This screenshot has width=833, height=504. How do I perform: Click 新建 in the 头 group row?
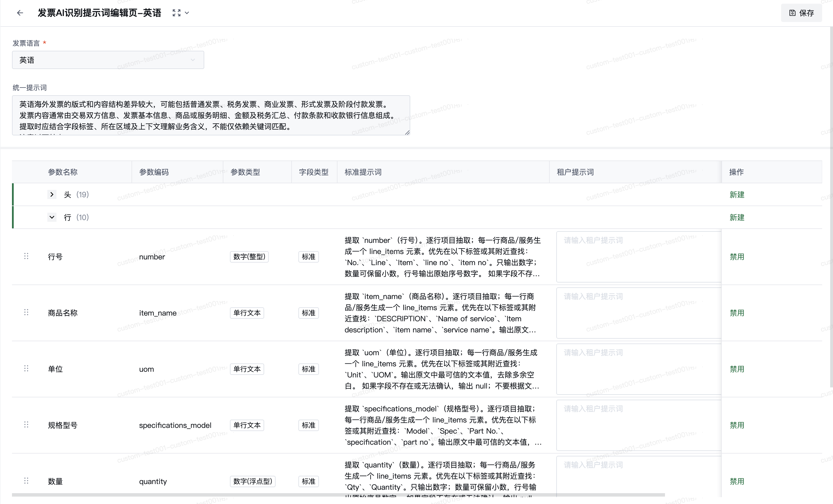click(x=737, y=195)
